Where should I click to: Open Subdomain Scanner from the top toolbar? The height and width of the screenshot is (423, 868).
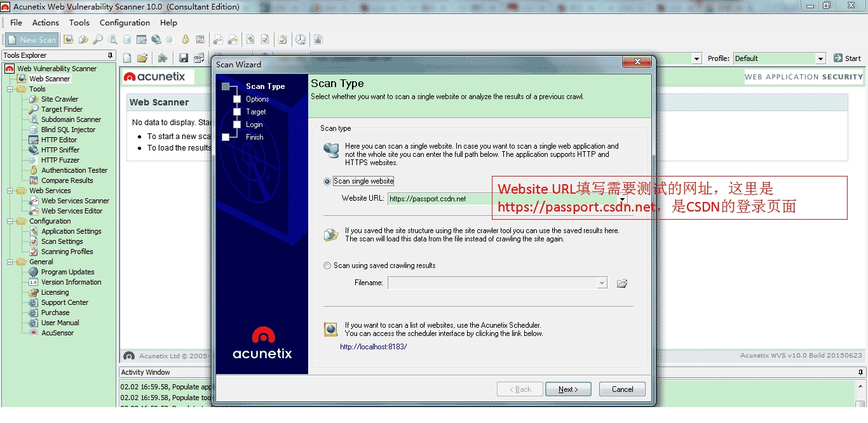(x=112, y=39)
